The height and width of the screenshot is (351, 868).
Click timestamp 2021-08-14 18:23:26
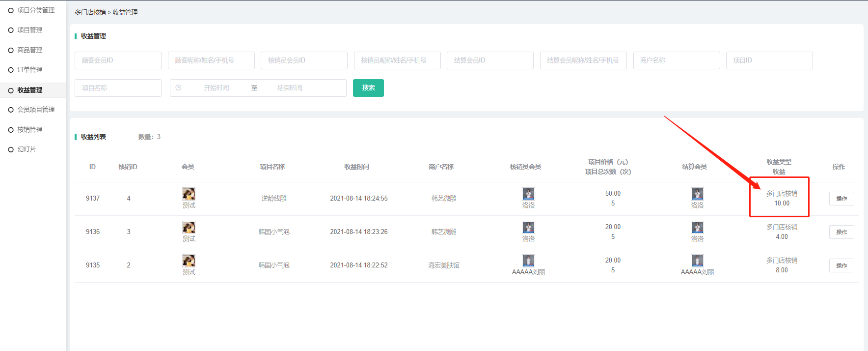[359, 232]
